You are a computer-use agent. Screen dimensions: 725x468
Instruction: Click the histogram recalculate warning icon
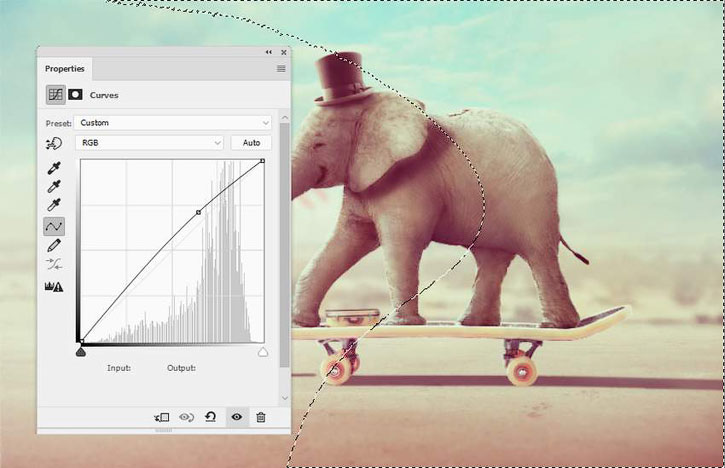coord(54,287)
